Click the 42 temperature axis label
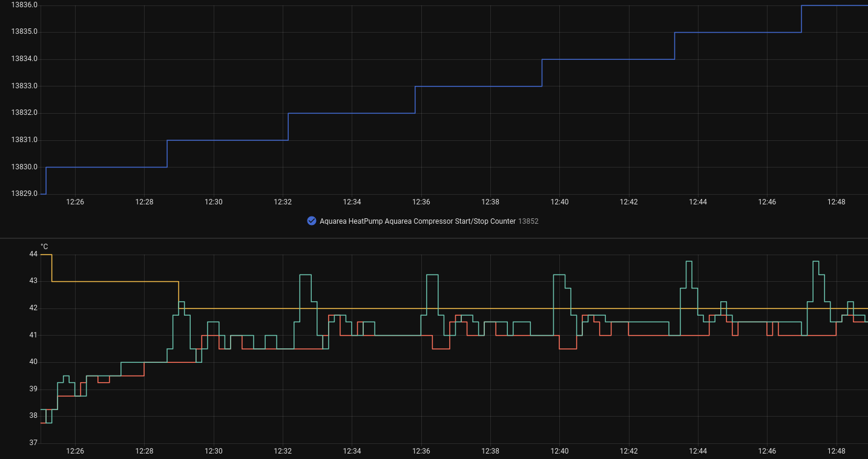This screenshot has width=868, height=459. point(33,308)
